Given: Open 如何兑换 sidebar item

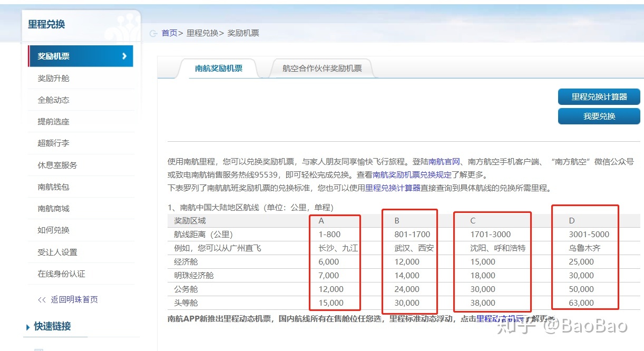Looking at the screenshot, I should click(x=53, y=230).
